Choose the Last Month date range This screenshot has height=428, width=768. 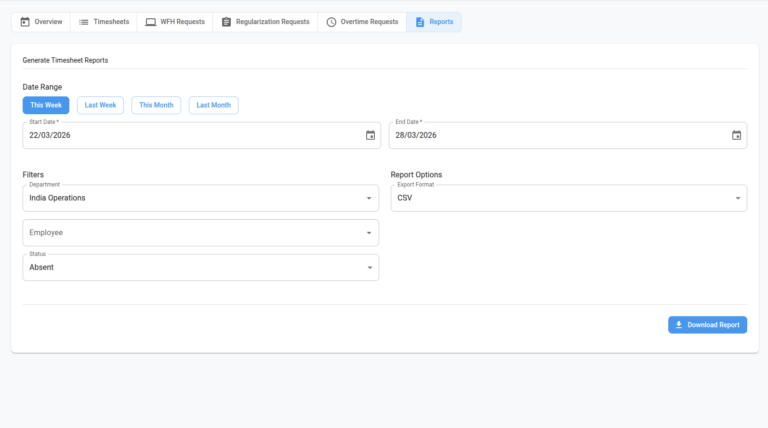[x=213, y=105]
